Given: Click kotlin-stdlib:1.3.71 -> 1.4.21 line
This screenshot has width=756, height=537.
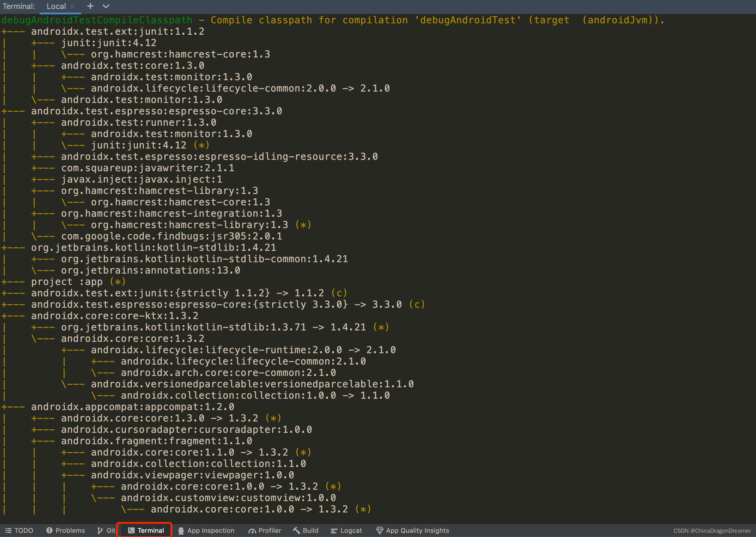Looking at the screenshot, I should tap(225, 327).
